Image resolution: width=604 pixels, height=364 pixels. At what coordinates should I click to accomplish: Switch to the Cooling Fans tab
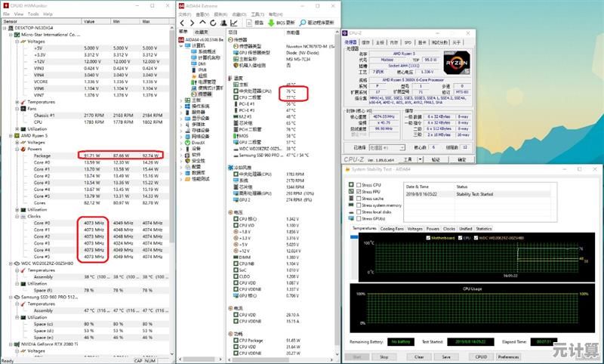(x=391, y=228)
